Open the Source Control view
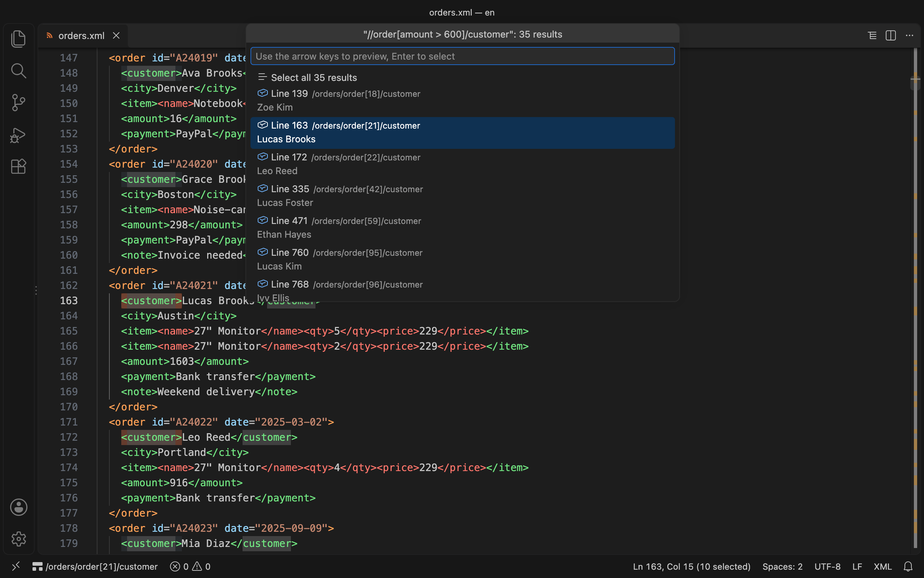Screen dimensions: 924x578 pos(18,103)
